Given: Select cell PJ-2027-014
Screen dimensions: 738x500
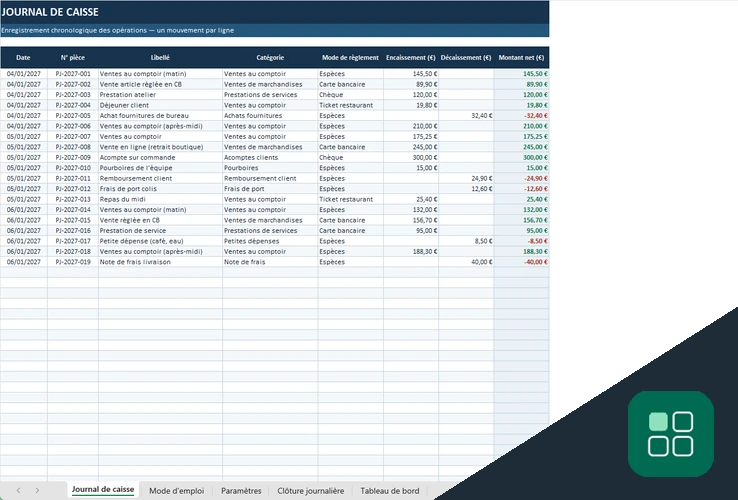Looking at the screenshot, I should pyautogui.click(x=73, y=210).
